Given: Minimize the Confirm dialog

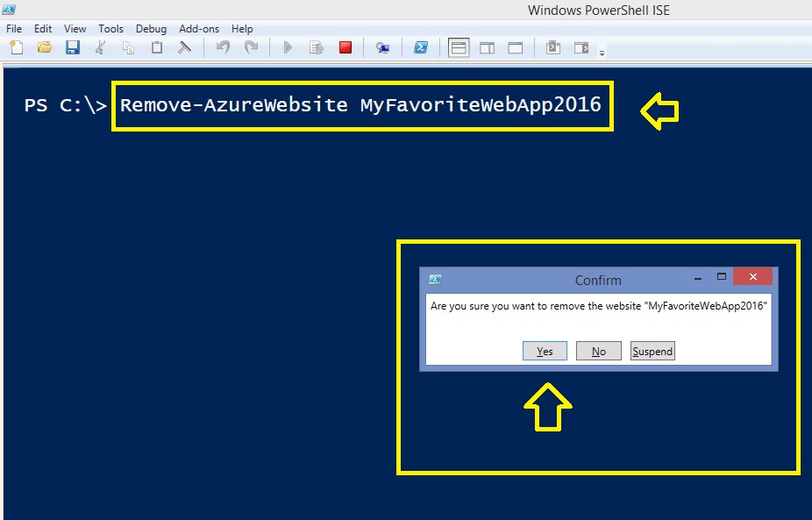Looking at the screenshot, I should point(698,278).
